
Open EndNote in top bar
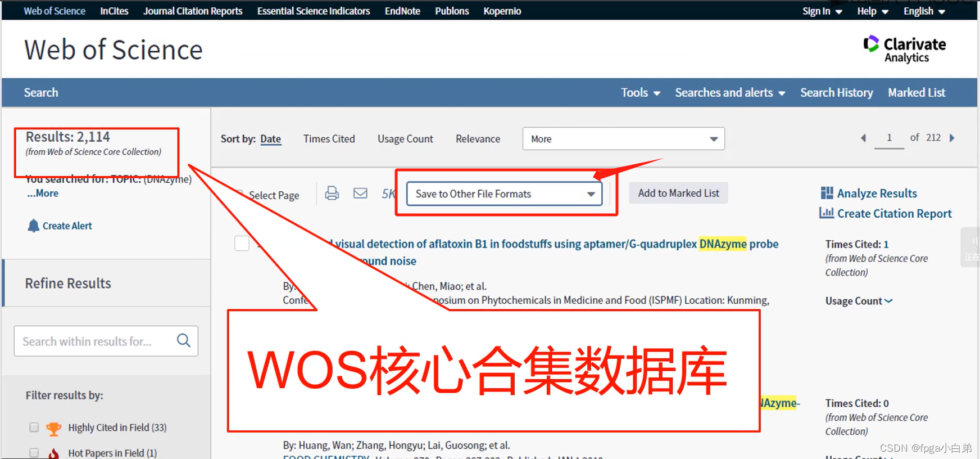(402, 11)
